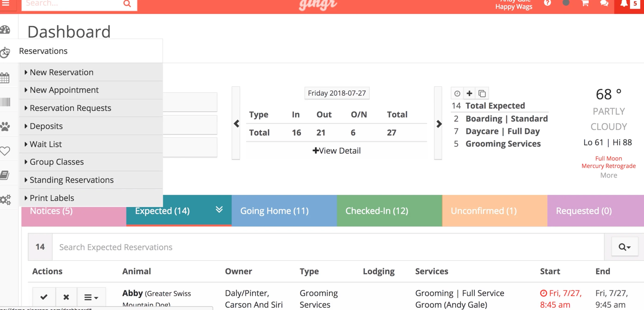644x310 pixels.
Task: Open the chat icon in the top bar
Action: (x=604, y=3)
